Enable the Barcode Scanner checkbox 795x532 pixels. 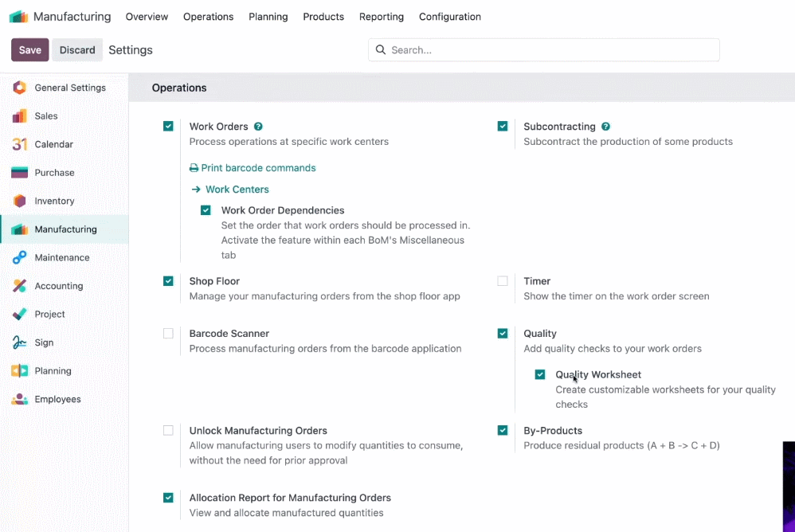coord(168,334)
